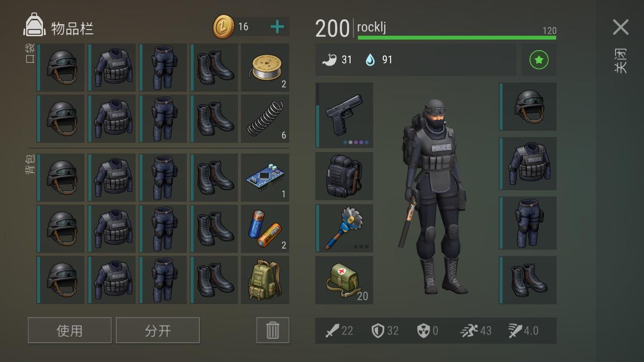Tap the saw blade mace slot

344,228
